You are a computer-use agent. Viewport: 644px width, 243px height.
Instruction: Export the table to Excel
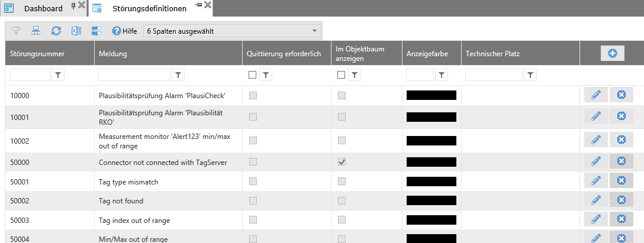tap(76, 31)
